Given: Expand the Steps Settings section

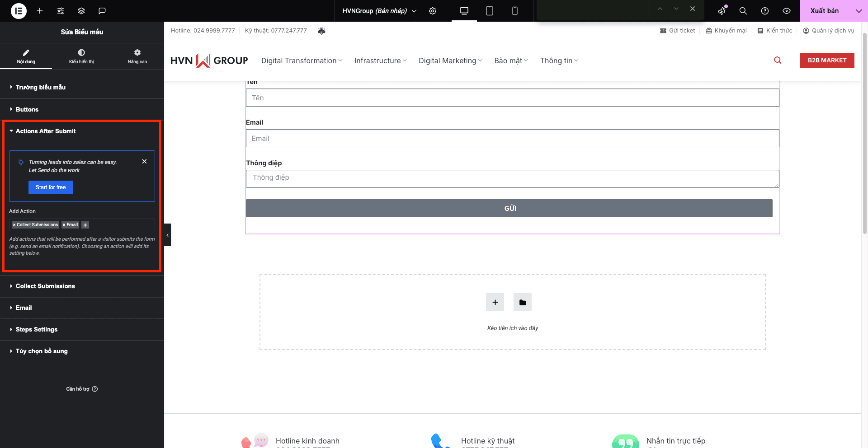Looking at the screenshot, I should coord(37,330).
